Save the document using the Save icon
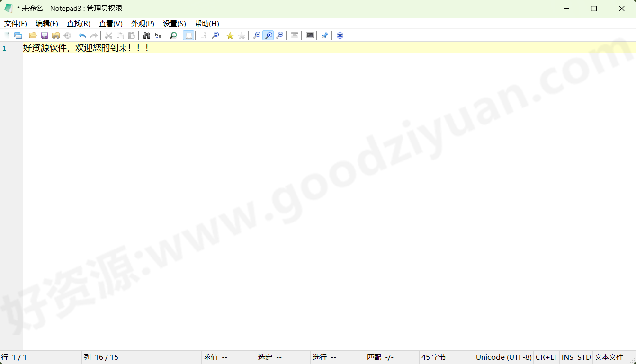 44,36
